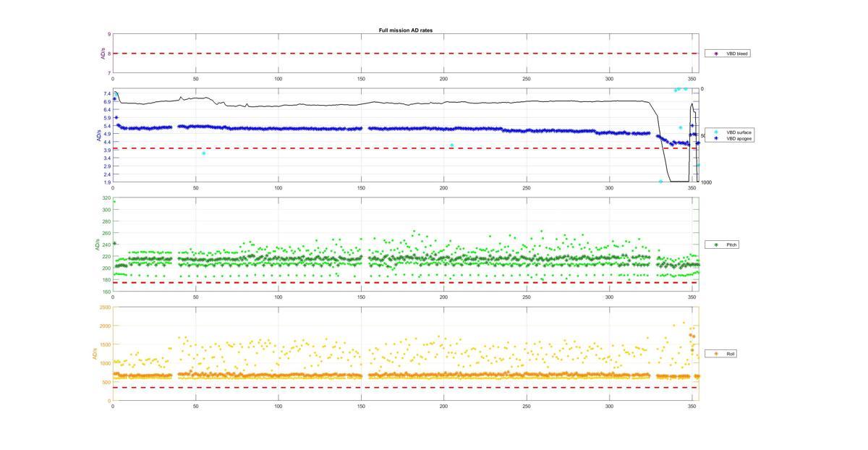Click the y-axis tick 1500 in Roll plot
The height and width of the screenshot is (450, 868).
[x=106, y=345]
